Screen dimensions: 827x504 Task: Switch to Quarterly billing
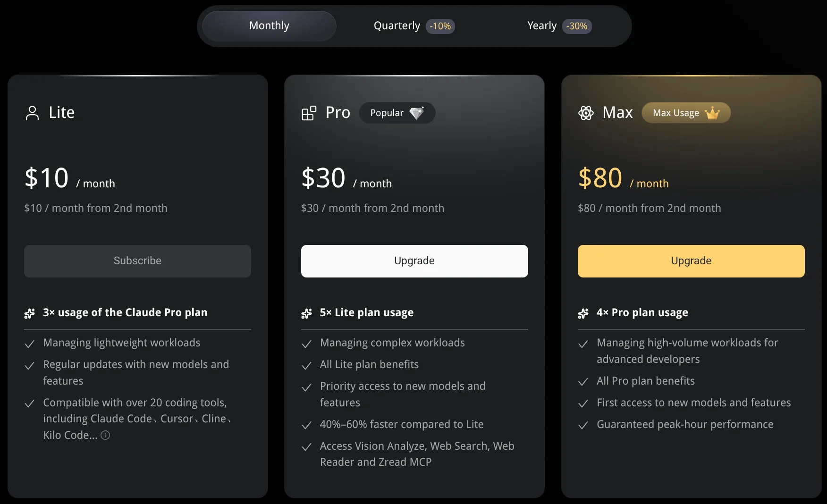click(397, 26)
